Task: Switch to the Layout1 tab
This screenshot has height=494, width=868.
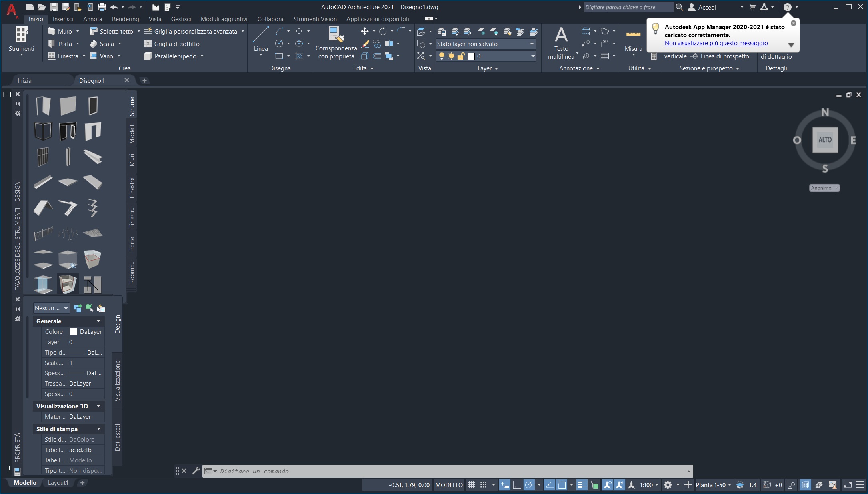Action: coord(58,482)
